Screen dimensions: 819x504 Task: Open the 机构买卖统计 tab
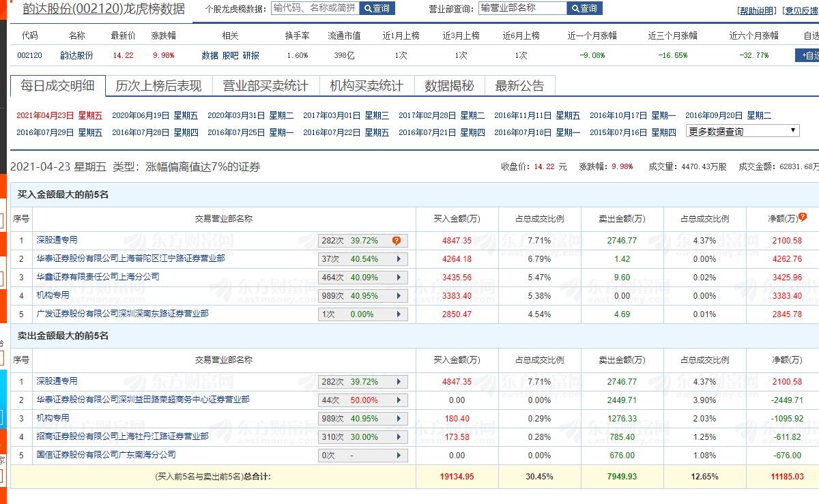[x=367, y=85]
